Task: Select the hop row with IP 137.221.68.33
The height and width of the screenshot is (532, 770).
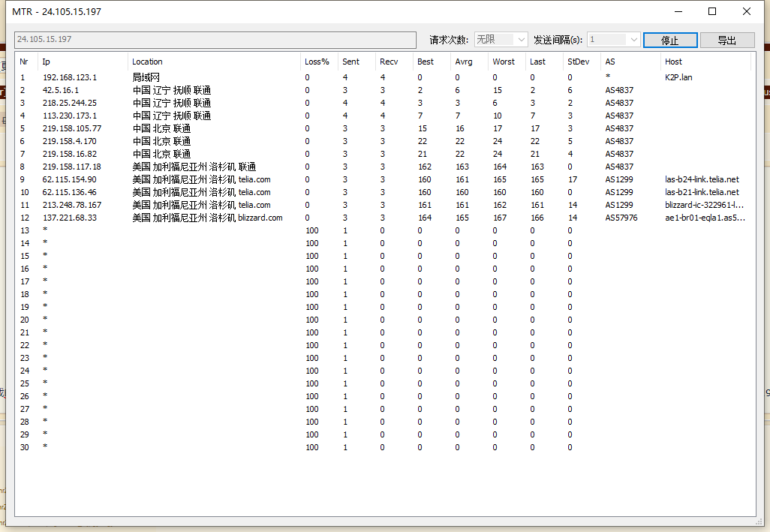Action: pos(70,218)
